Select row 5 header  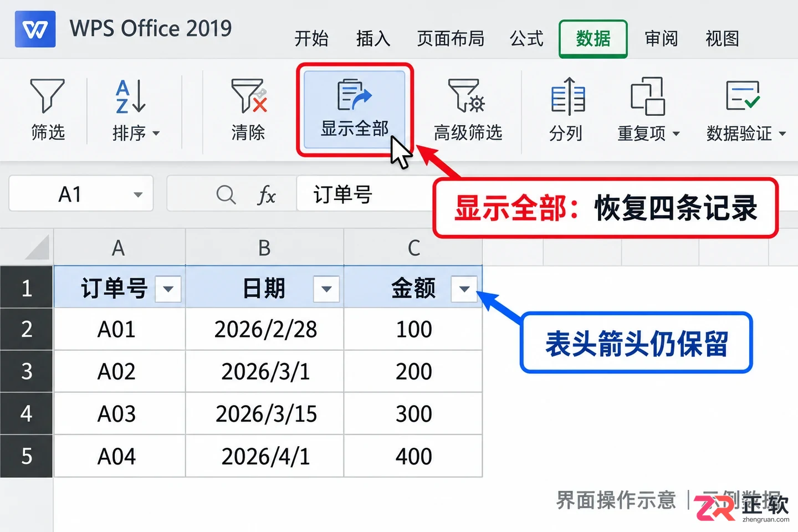tap(27, 456)
